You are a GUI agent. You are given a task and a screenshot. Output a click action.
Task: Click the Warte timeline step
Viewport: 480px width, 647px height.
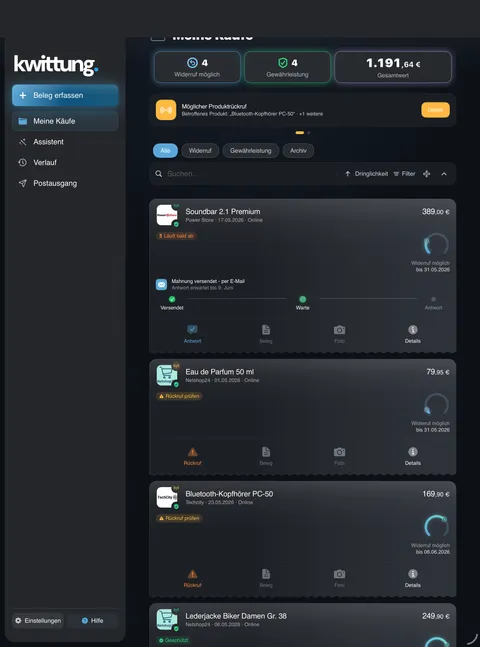point(303,303)
